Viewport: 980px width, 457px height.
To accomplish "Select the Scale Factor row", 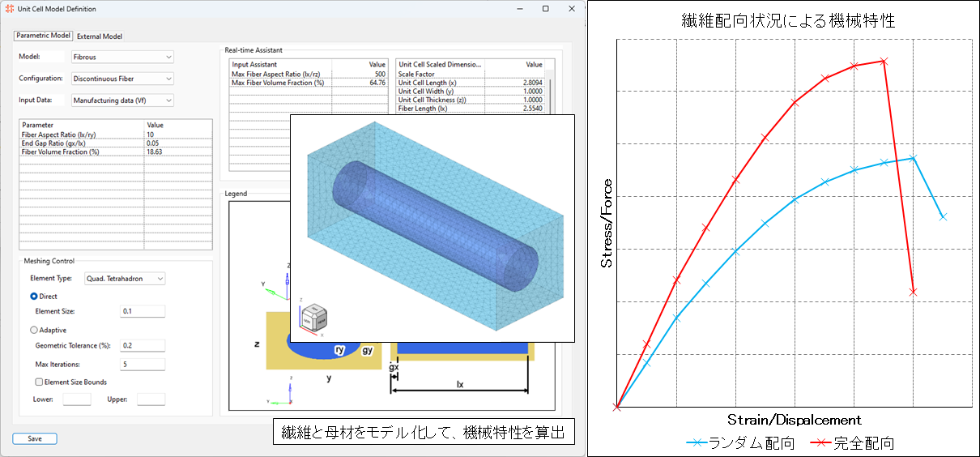I will pos(471,74).
